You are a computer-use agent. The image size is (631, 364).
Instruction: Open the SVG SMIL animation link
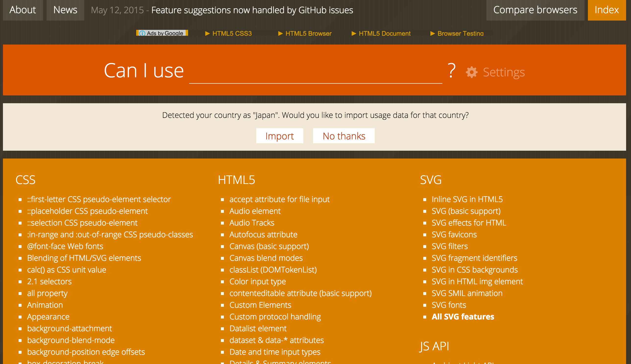[467, 293]
